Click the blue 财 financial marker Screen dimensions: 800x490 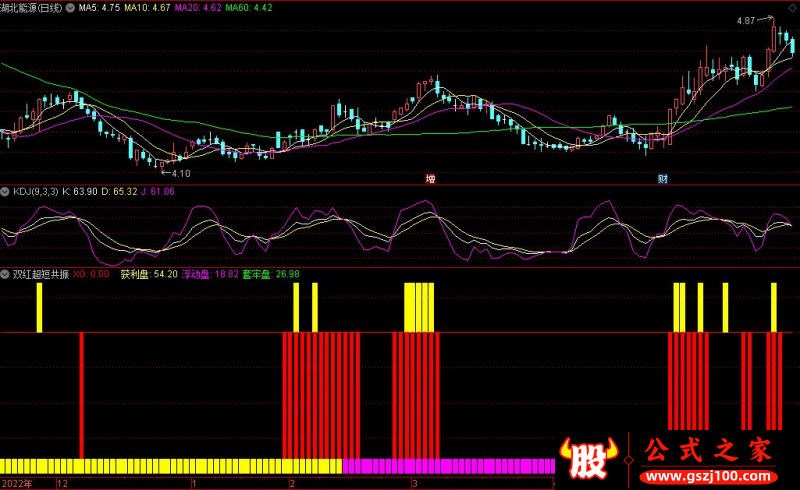click(x=662, y=179)
